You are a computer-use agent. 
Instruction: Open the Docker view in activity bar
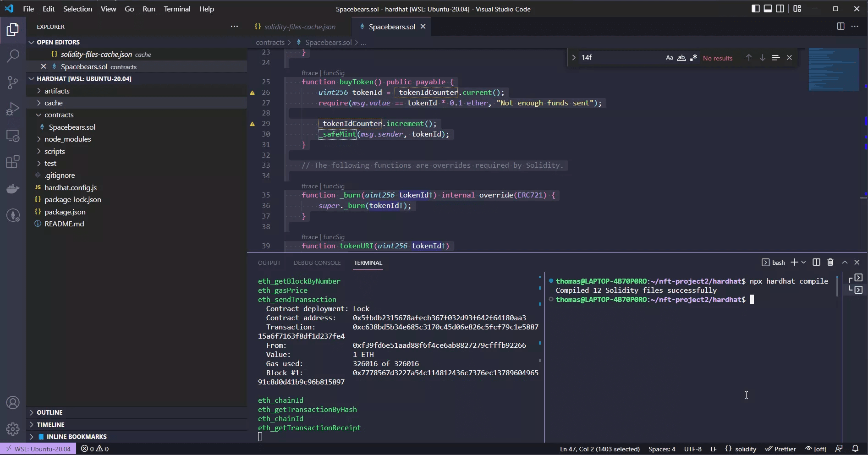(x=13, y=189)
